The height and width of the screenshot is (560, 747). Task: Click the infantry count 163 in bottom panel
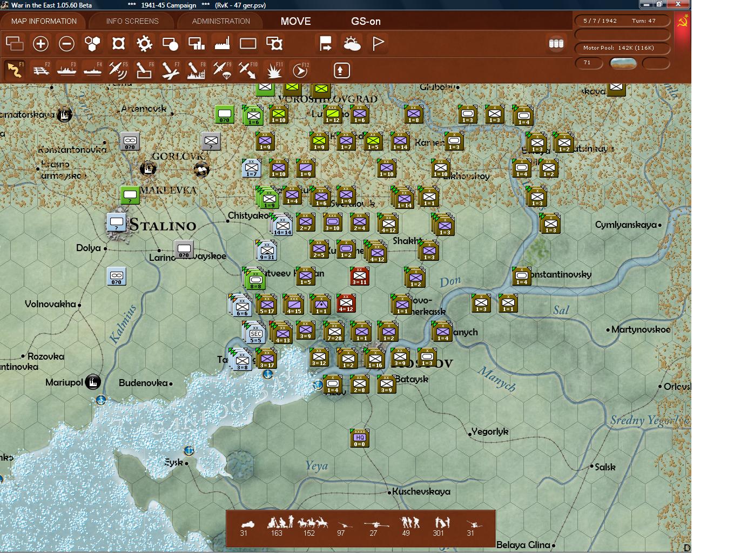point(277,533)
